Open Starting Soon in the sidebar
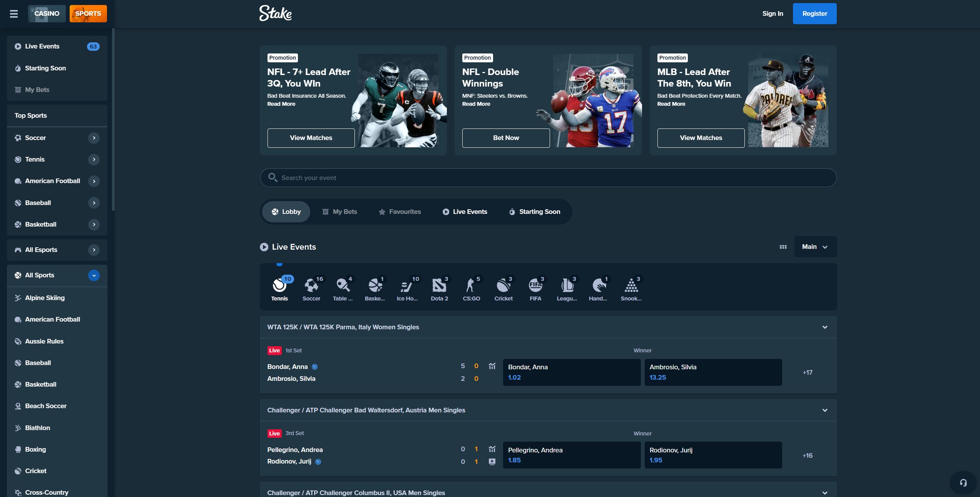The width and height of the screenshot is (980, 497). [57, 68]
